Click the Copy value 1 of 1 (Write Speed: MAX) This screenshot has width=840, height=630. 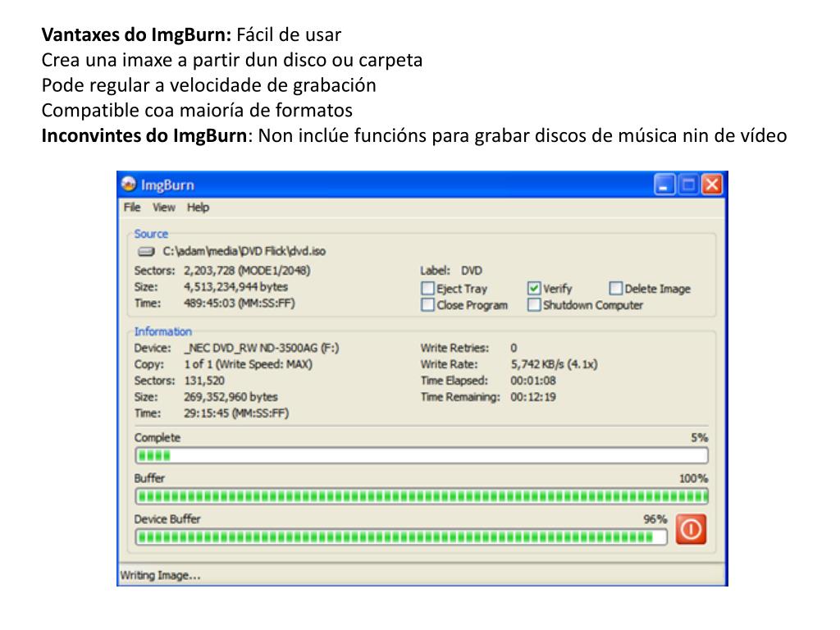(248, 364)
